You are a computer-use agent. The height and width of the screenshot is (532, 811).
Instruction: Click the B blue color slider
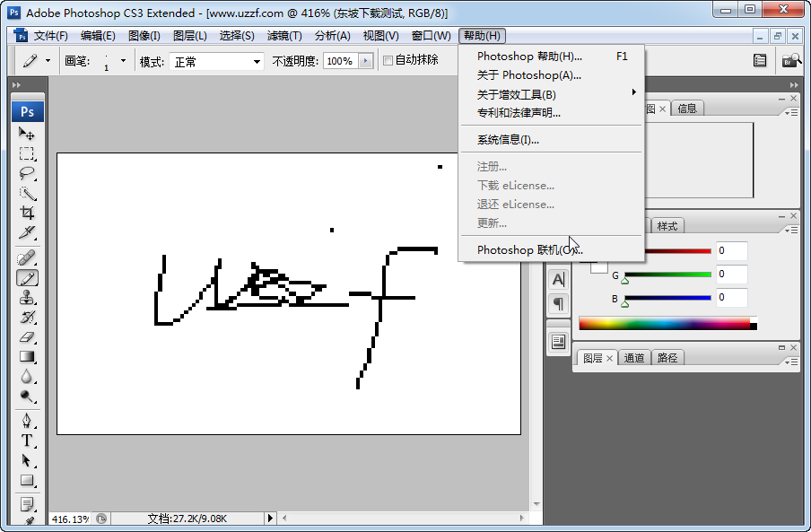[667, 298]
